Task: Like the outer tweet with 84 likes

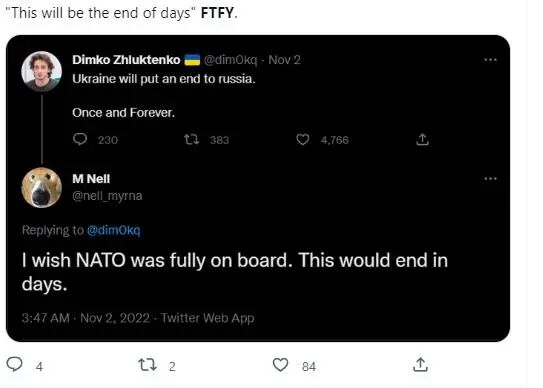Action: (280, 365)
